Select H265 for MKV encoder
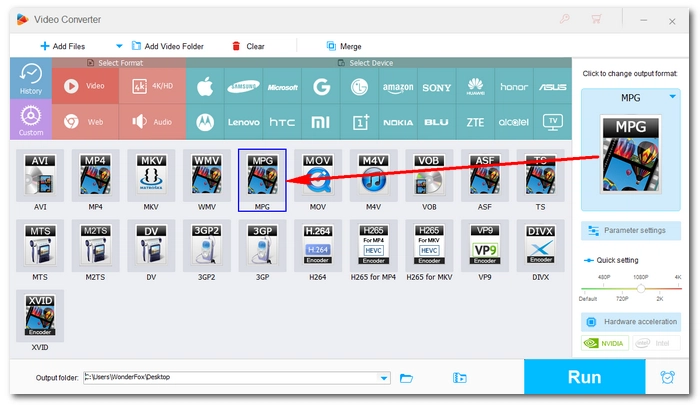700x405 pixels. 429,246
